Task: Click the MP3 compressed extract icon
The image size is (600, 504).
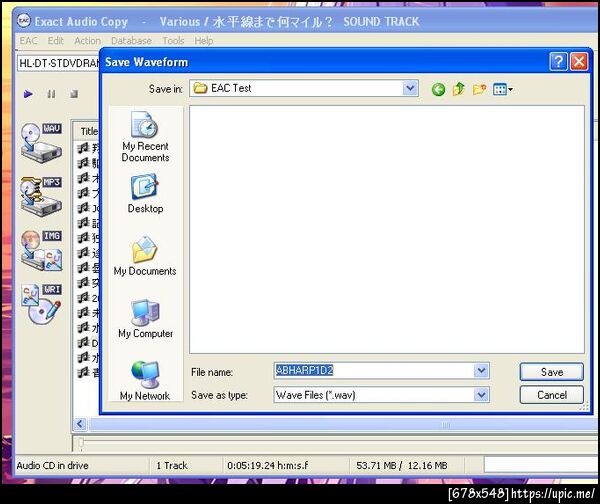Action: [x=41, y=196]
